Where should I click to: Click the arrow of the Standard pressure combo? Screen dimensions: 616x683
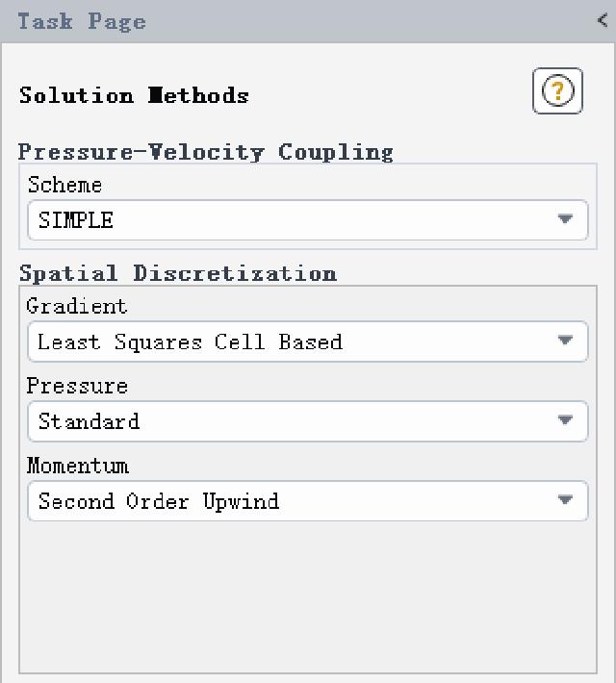click(x=565, y=420)
